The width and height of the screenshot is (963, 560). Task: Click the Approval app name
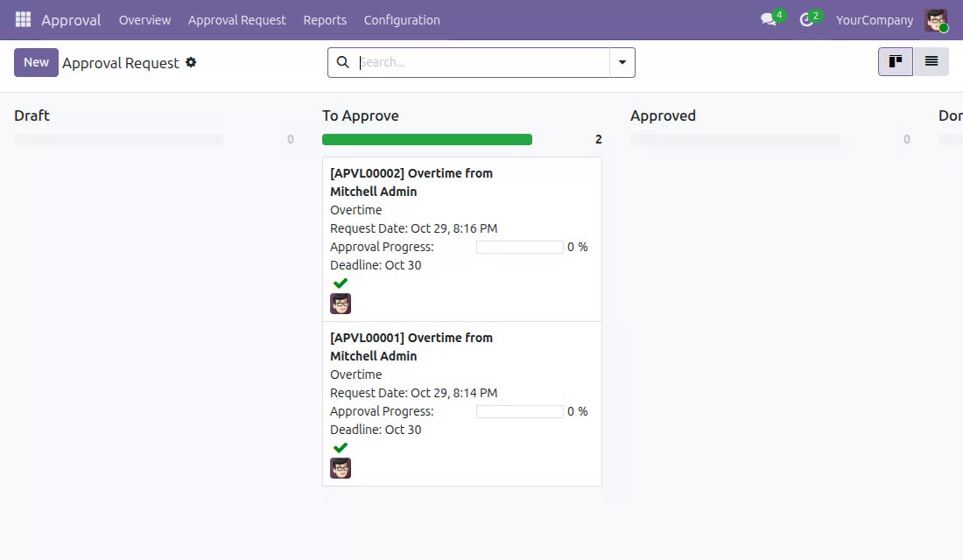pyautogui.click(x=71, y=19)
